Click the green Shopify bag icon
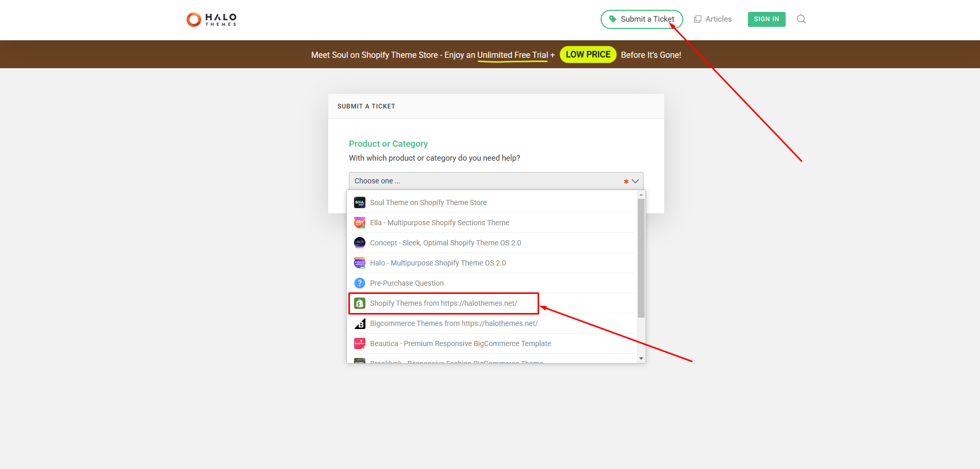 [360, 303]
